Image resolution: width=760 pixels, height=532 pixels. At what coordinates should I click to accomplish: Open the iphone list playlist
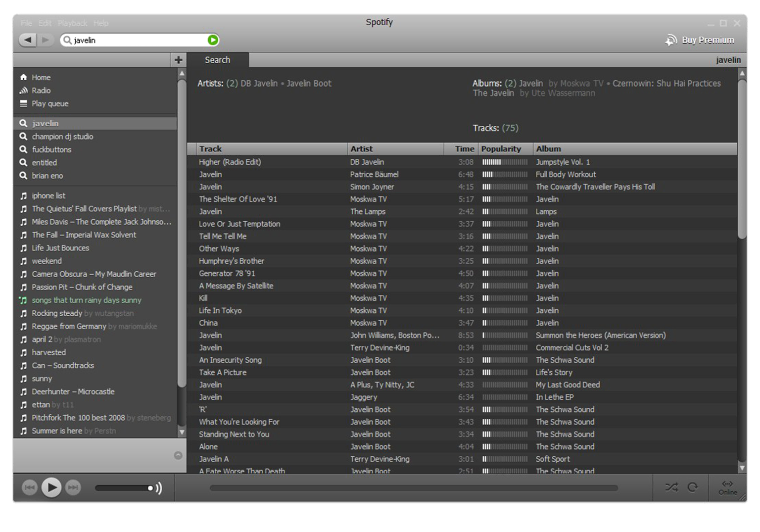coord(48,195)
